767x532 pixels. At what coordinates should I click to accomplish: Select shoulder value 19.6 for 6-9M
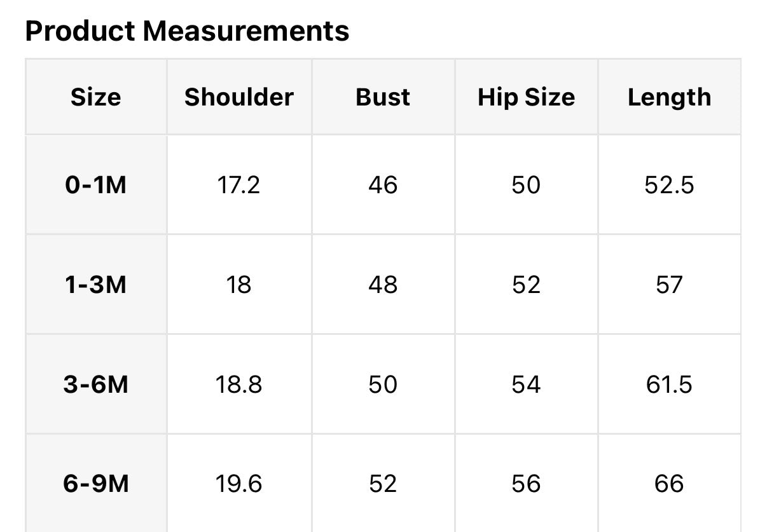point(238,484)
